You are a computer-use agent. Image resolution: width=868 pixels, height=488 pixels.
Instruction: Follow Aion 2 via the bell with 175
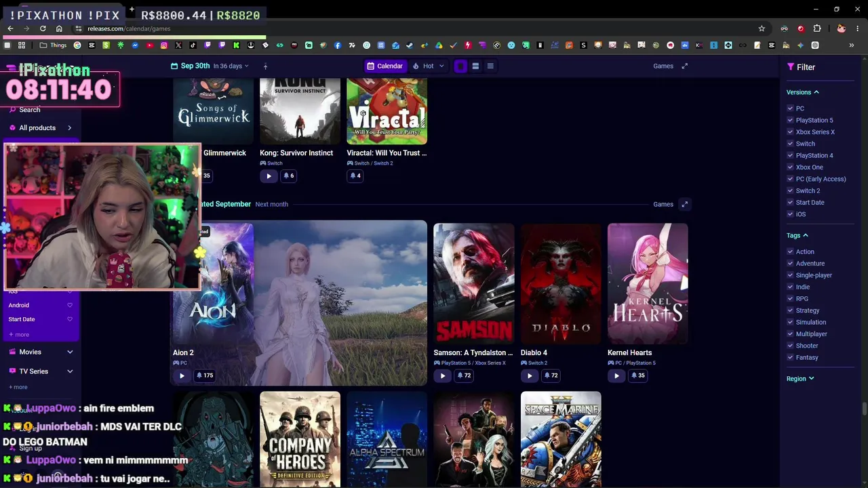(204, 375)
